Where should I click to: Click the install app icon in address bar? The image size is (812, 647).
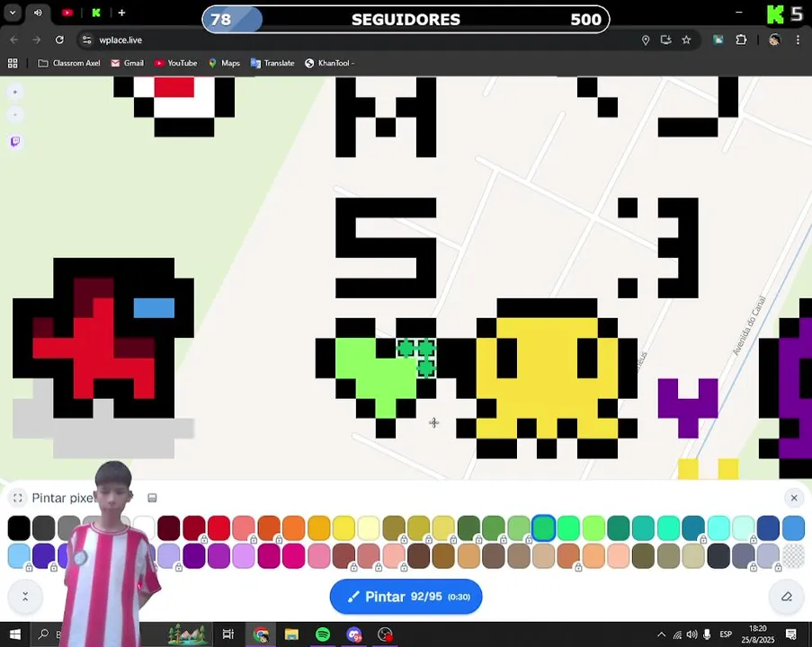(x=666, y=40)
